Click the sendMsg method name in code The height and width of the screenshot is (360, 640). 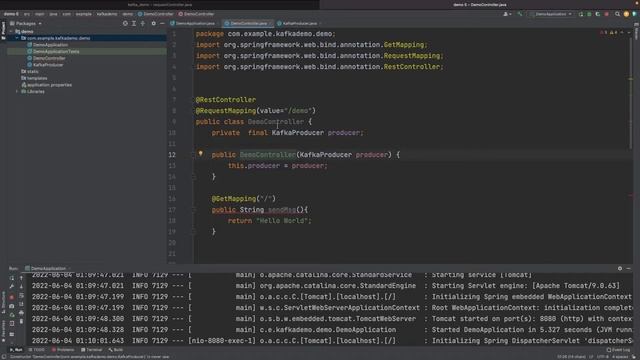pos(282,210)
